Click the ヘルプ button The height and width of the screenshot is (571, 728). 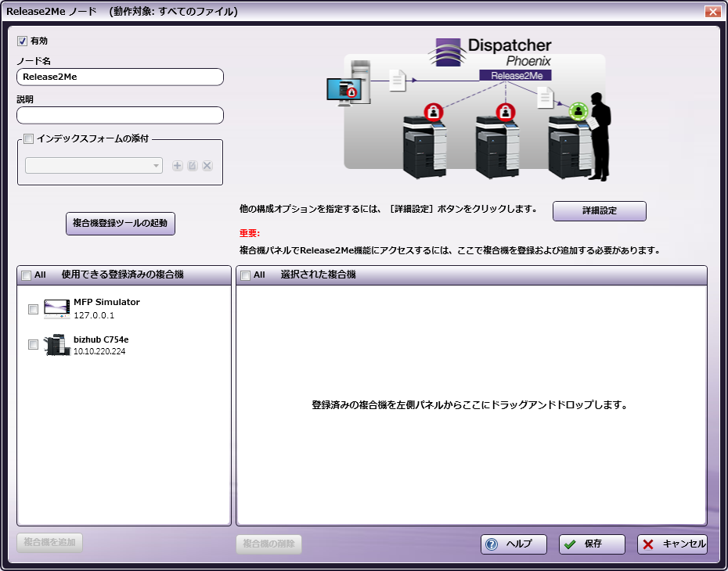coord(514,544)
